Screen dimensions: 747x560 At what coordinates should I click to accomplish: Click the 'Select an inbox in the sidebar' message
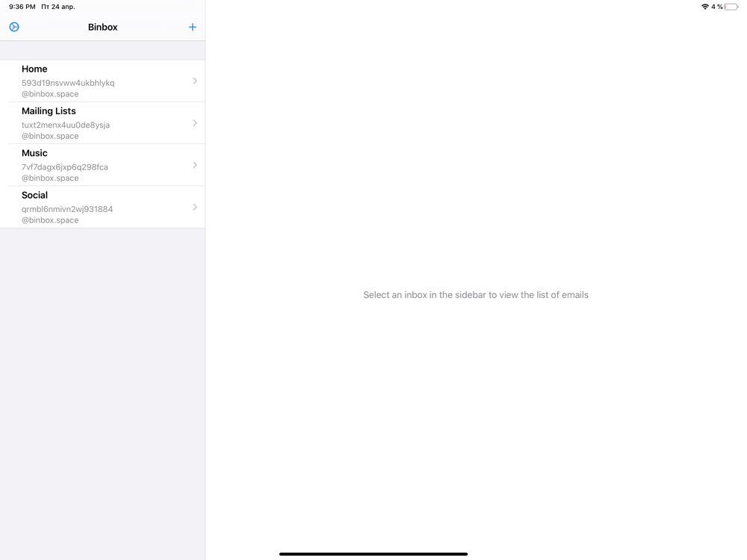(x=476, y=295)
